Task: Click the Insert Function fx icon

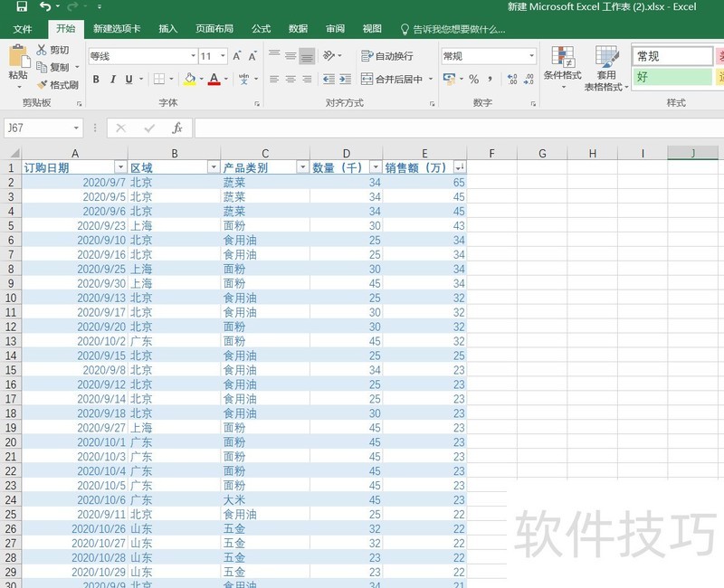Action: point(177,128)
